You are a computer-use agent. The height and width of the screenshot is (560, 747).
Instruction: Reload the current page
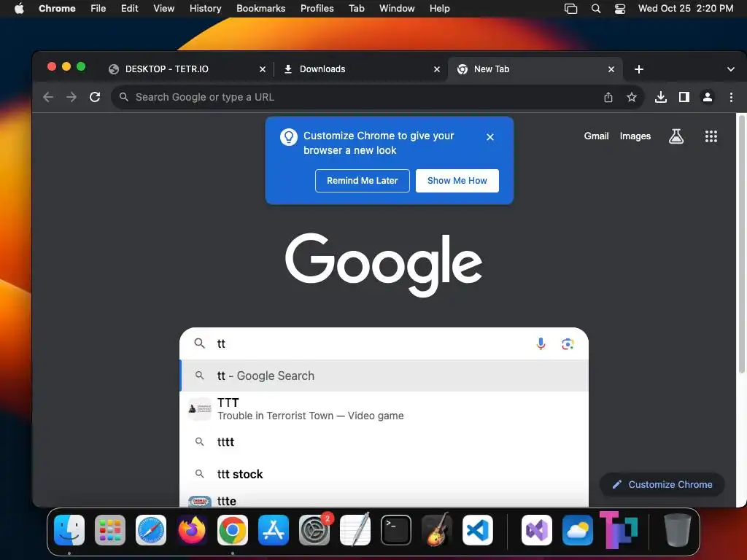95,97
